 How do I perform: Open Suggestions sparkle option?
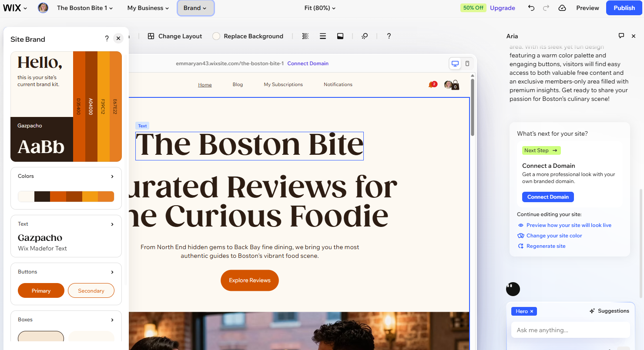coord(609,311)
